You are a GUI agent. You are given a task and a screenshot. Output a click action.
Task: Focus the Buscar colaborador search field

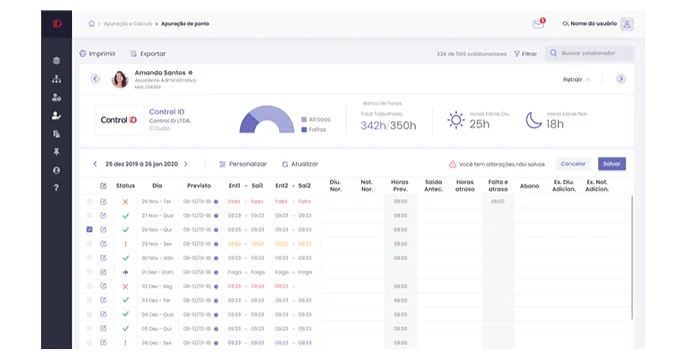[589, 53]
